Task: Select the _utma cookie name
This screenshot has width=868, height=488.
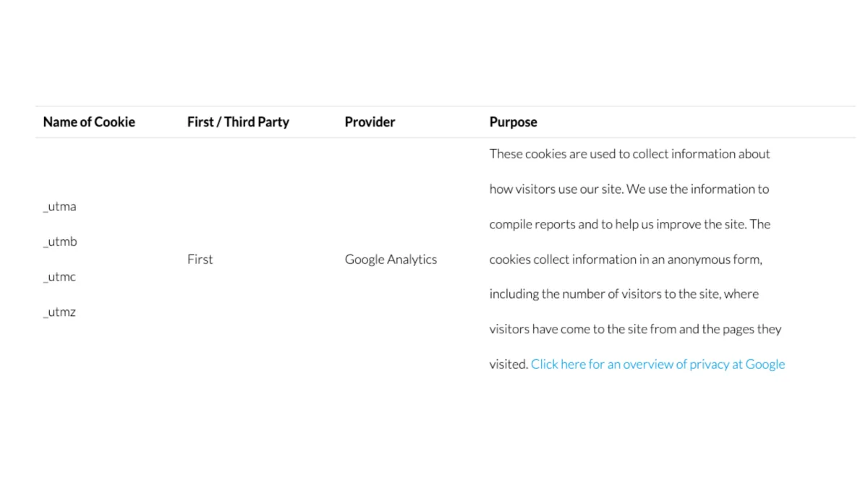Action: tap(59, 207)
